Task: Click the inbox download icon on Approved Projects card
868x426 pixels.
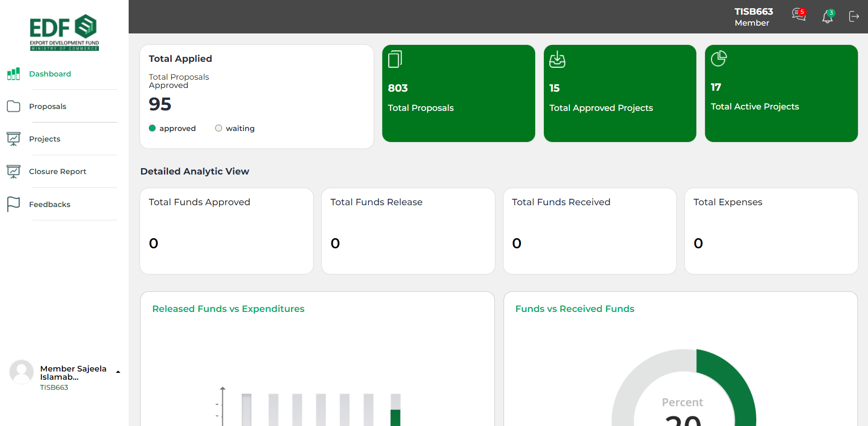Action: [x=557, y=59]
